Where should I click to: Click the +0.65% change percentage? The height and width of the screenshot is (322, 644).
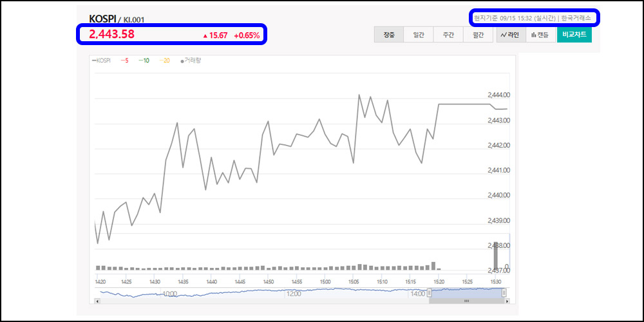(x=247, y=35)
